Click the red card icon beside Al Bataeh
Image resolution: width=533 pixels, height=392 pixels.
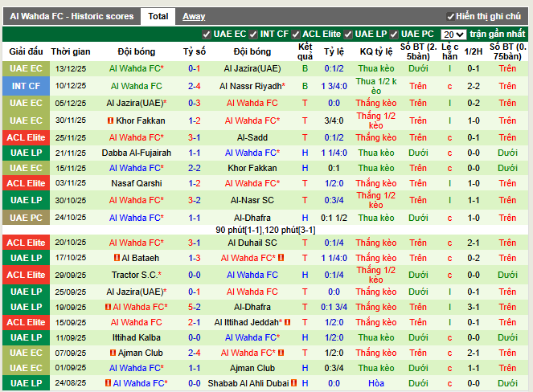tap(117, 258)
